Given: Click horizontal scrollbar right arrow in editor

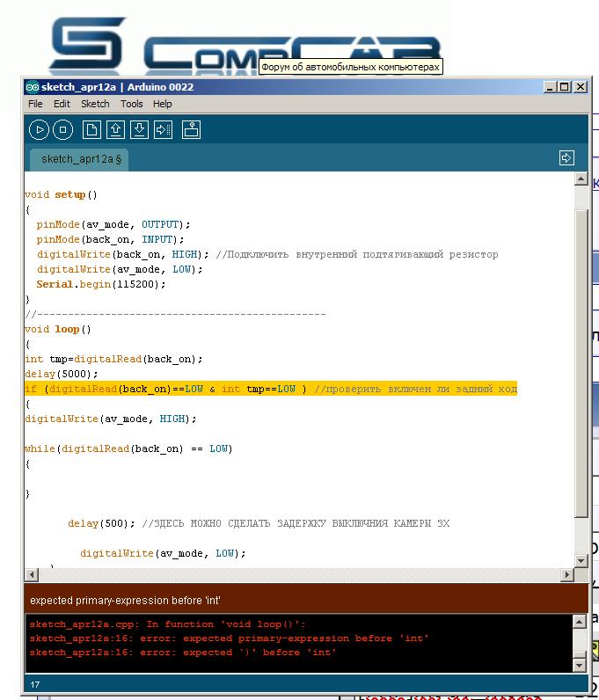Looking at the screenshot, I should [x=565, y=575].
